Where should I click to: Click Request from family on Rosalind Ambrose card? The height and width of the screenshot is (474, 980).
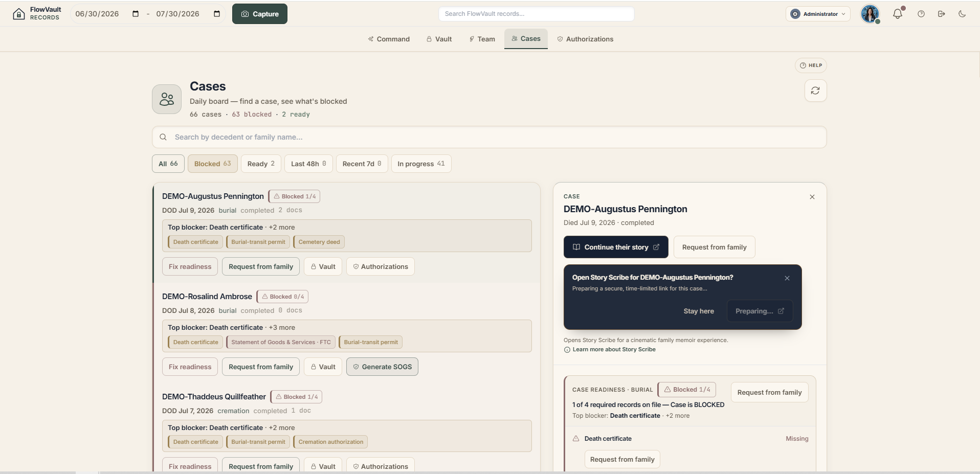point(261,367)
